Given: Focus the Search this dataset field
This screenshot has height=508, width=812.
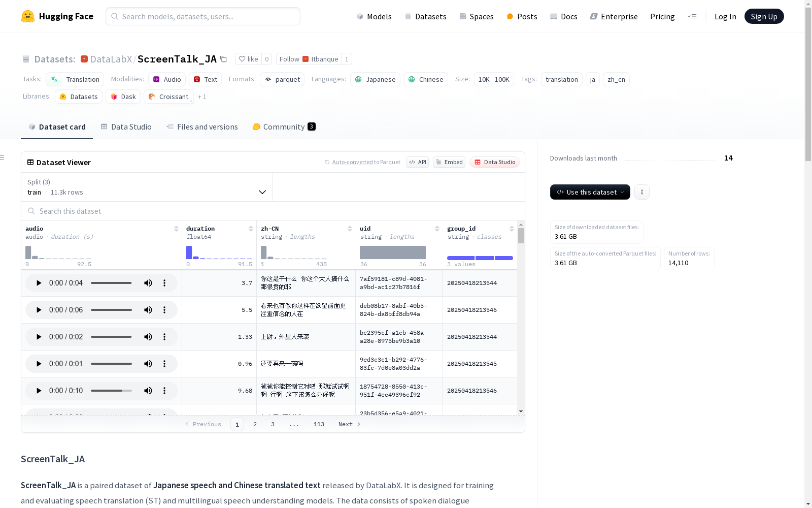Looking at the screenshot, I should 273,211.
